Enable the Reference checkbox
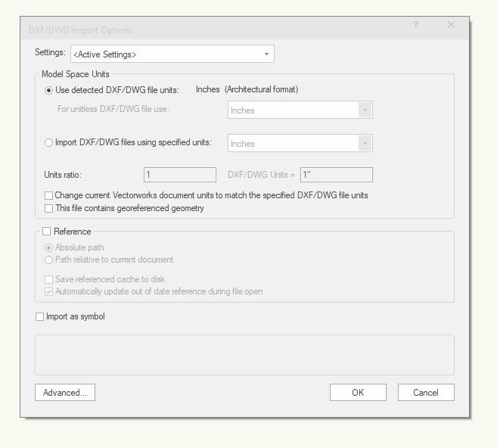Image resolution: width=497 pixels, height=448 pixels. tap(47, 232)
